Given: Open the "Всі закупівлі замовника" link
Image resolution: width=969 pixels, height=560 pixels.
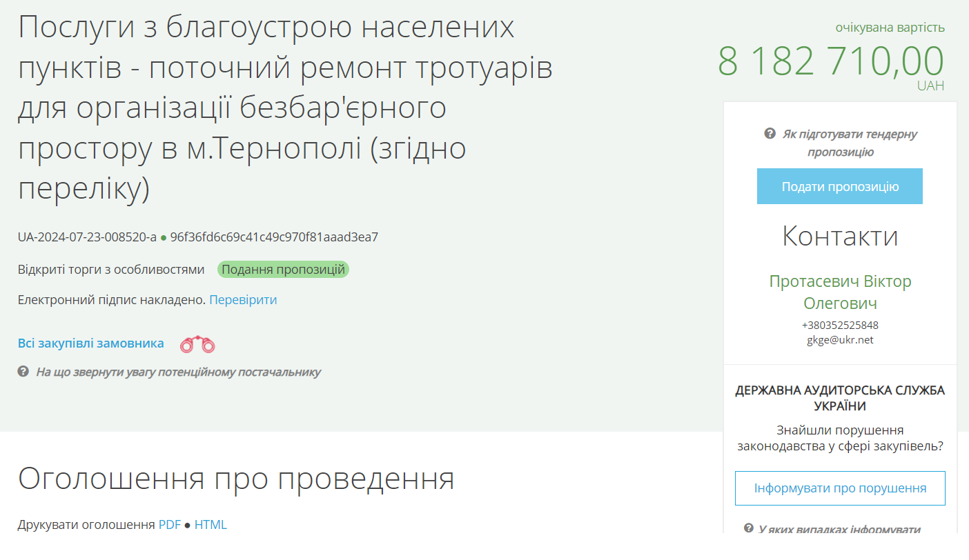Looking at the screenshot, I should pyautogui.click(x=90, y=343).
